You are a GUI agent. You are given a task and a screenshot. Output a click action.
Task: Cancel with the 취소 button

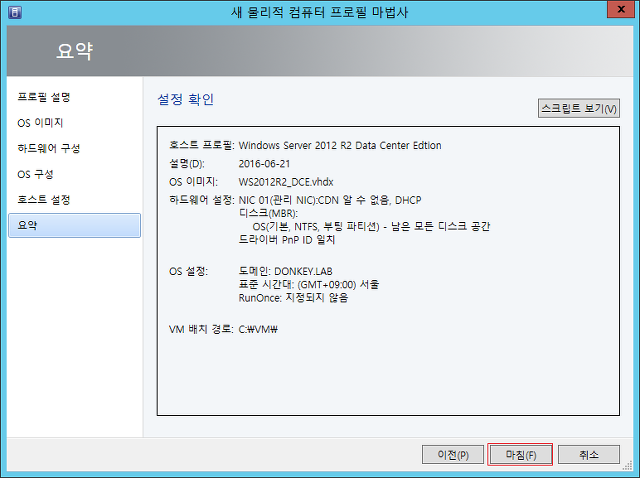[589, 454]
